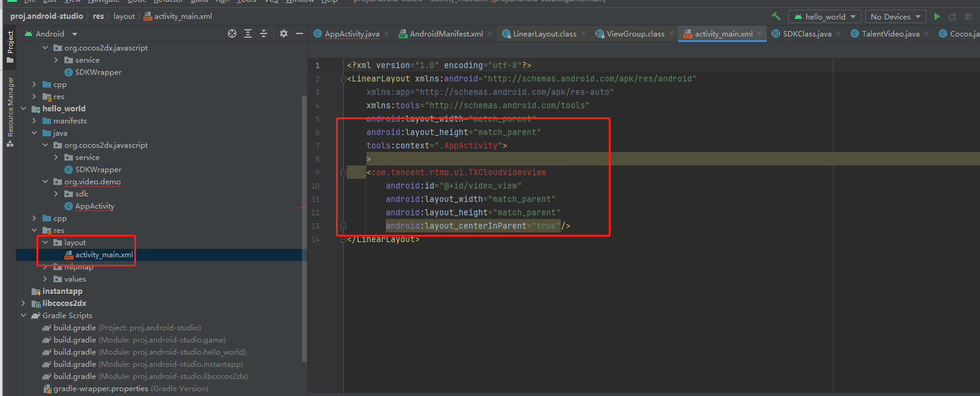Click Expand All icon in Project panel
Viewport: 980px width, 396px height.
[x=248, y=33]
